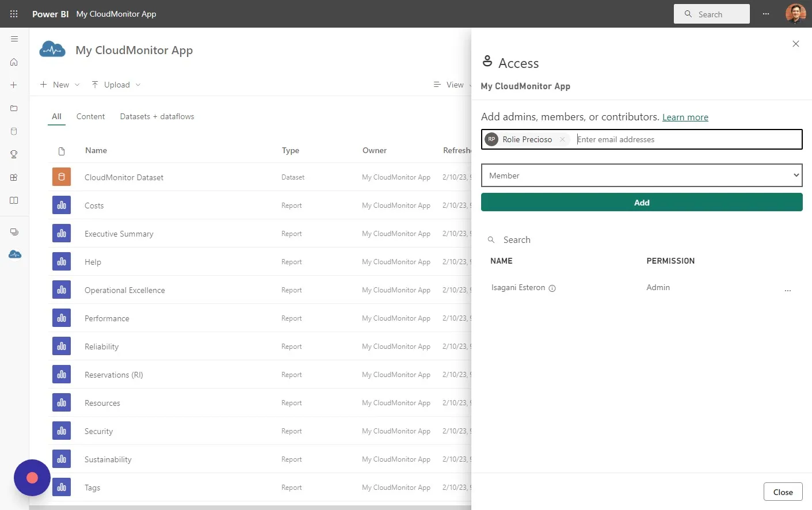Click My CloudMonitor App in header bar

116,14
